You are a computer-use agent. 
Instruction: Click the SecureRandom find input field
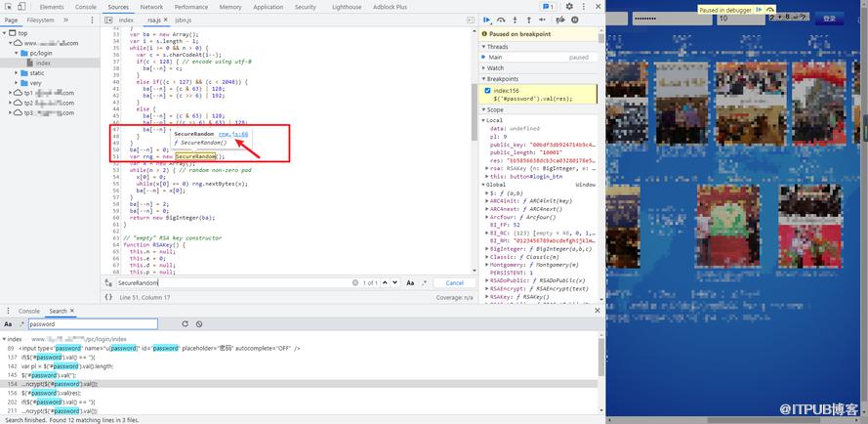pos(233,282)
